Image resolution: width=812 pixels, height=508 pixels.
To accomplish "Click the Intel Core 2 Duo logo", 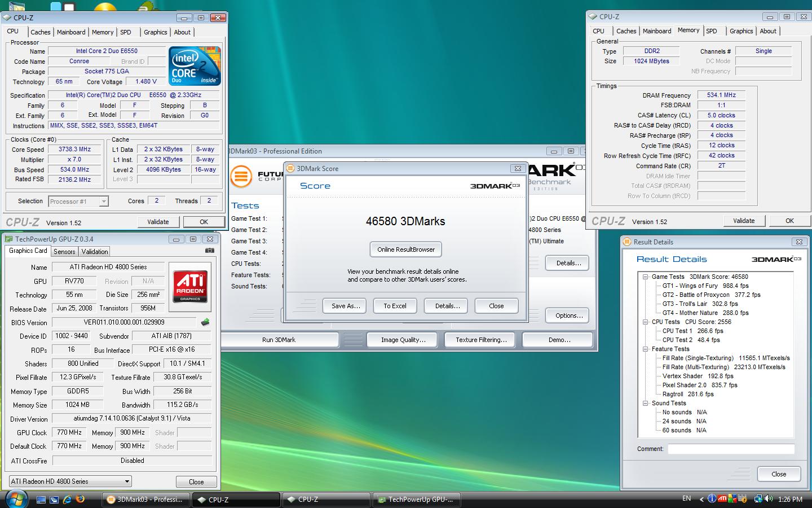I will coord(195,66).
